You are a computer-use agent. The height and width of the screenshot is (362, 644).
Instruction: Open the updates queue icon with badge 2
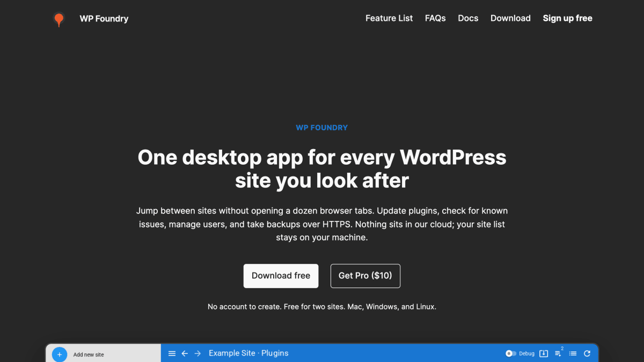tap(559, 353)
